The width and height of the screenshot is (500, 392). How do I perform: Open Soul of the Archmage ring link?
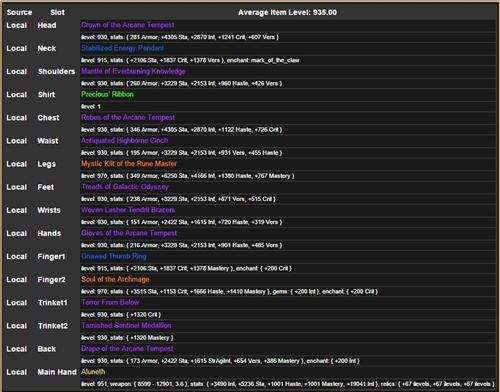[x=115, y=279]
